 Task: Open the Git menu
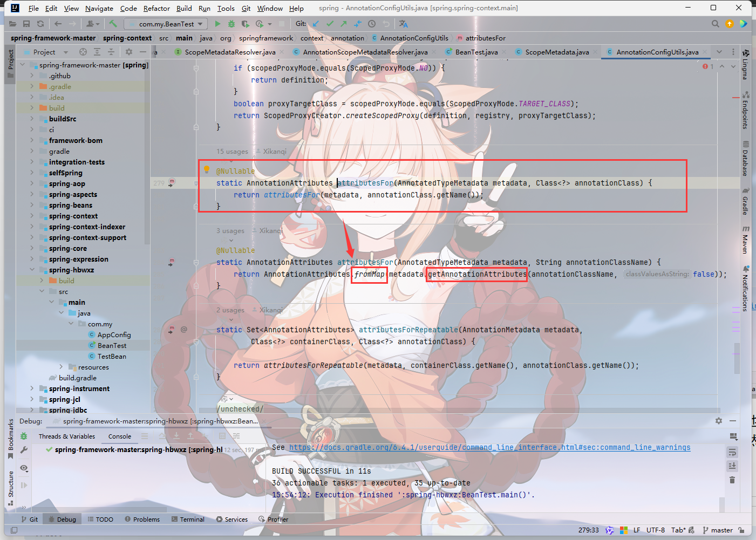coord(246,8)
